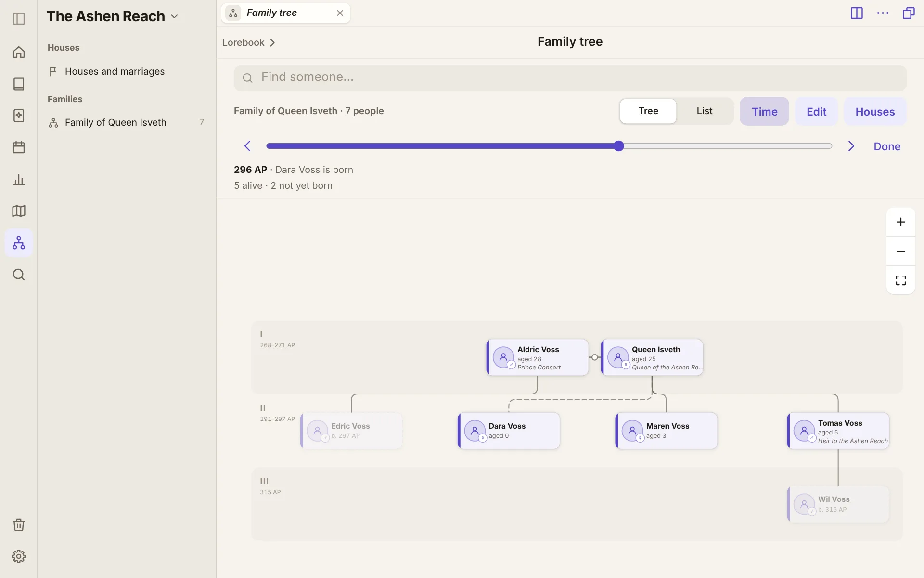The width and height of the screenshot is (924, 578).
Task: Toggle the left sidebar panel icon
Action: click(19, 19)
